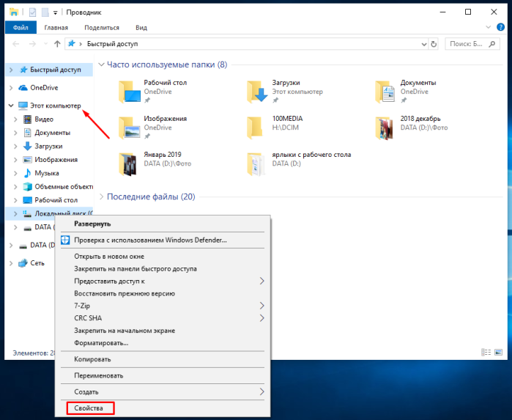Screen dimensions: 512x420
Task: Open the Рабочий стол folder thumbnail
Action: coord(130,92)
